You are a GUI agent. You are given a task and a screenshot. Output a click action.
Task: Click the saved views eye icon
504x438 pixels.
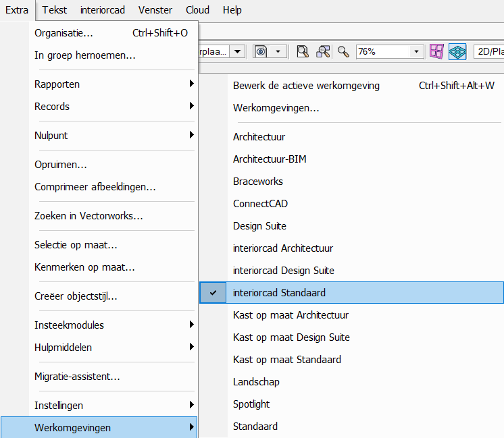point(261,51)
